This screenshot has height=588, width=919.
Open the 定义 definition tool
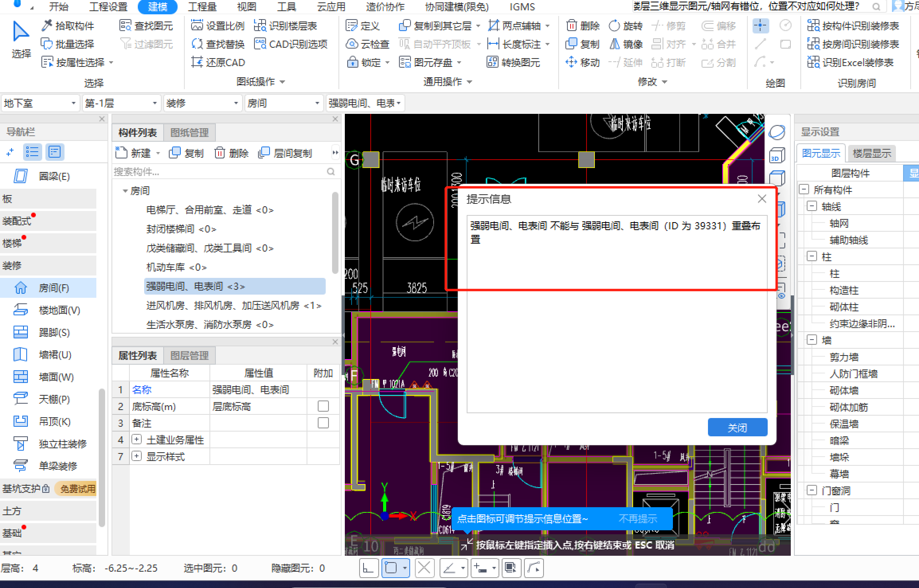[363, 26]
